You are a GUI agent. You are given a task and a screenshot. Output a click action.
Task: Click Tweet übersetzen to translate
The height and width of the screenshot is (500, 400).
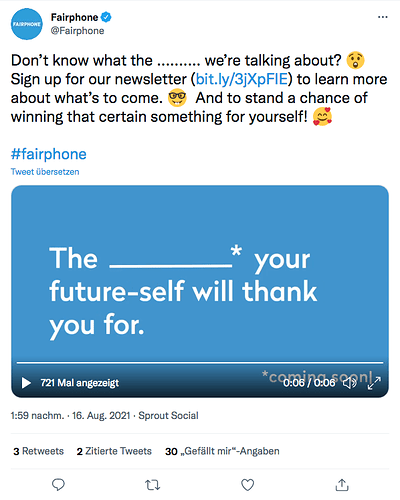pos(45,172)
